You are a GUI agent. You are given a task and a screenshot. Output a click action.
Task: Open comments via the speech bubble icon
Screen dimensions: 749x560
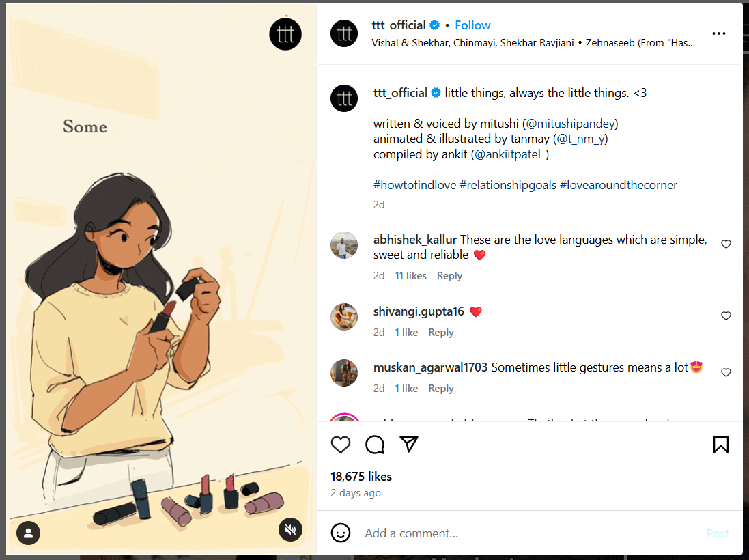point(375,445)
